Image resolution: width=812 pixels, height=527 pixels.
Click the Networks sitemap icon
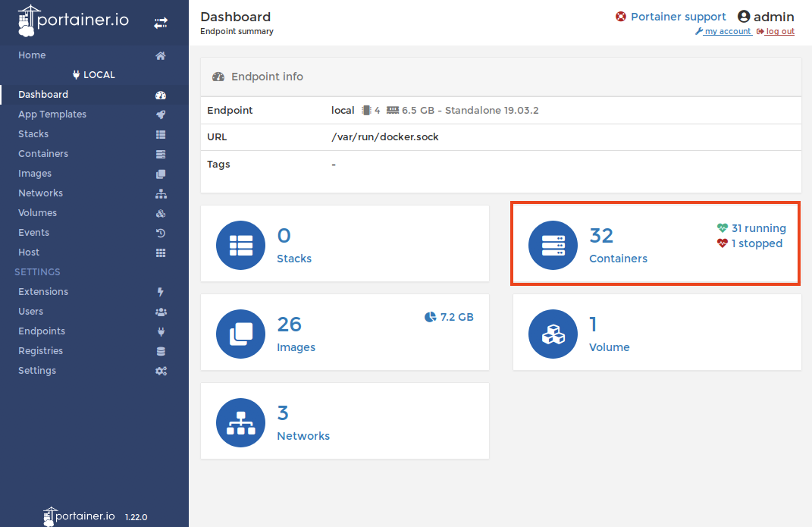click(x=240, y=423)
